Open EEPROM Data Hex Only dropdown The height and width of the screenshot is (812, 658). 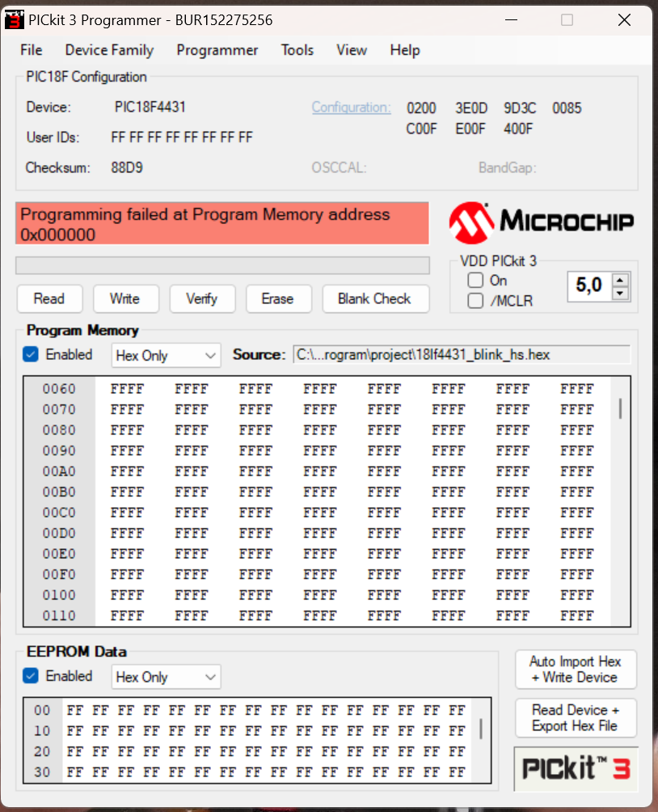166,677
